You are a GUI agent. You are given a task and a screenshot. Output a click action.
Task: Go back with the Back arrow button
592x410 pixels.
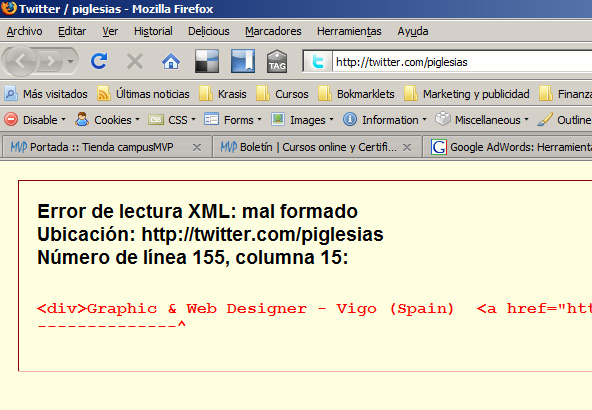coord(21,61)
